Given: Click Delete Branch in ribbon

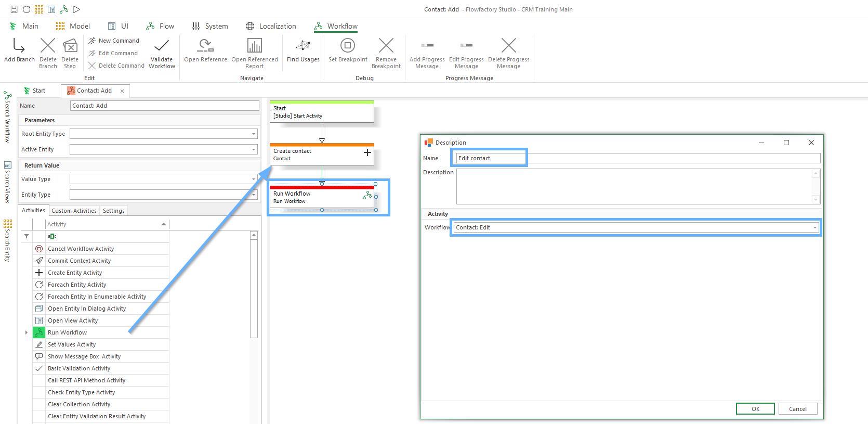Looking at the screenshot, I should coord(48,53).
